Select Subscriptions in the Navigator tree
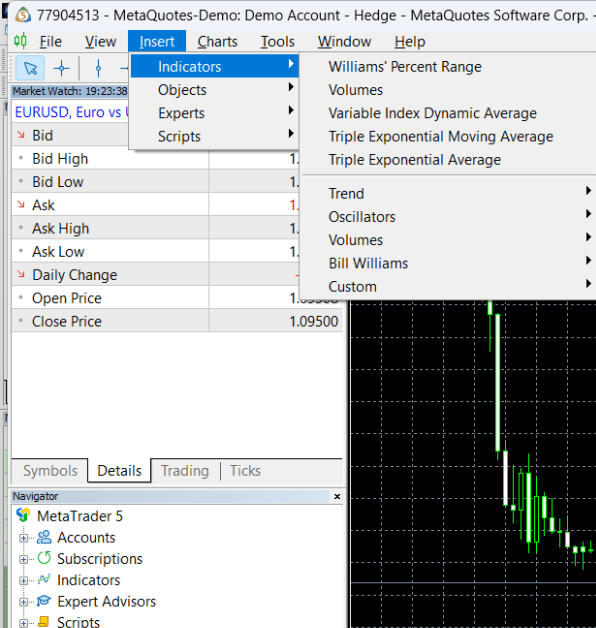 click(100, 559)
